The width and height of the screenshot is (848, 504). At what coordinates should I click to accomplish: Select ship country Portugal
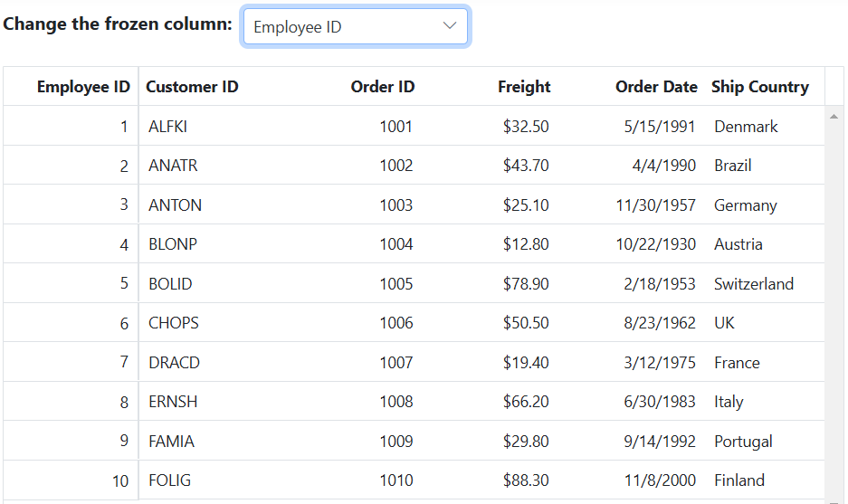[x=743, y=442]
